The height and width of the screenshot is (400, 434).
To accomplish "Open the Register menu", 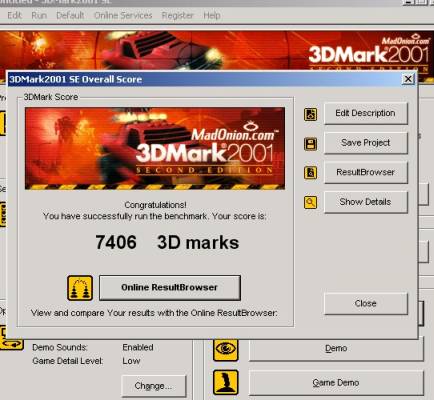I will 177,15.
